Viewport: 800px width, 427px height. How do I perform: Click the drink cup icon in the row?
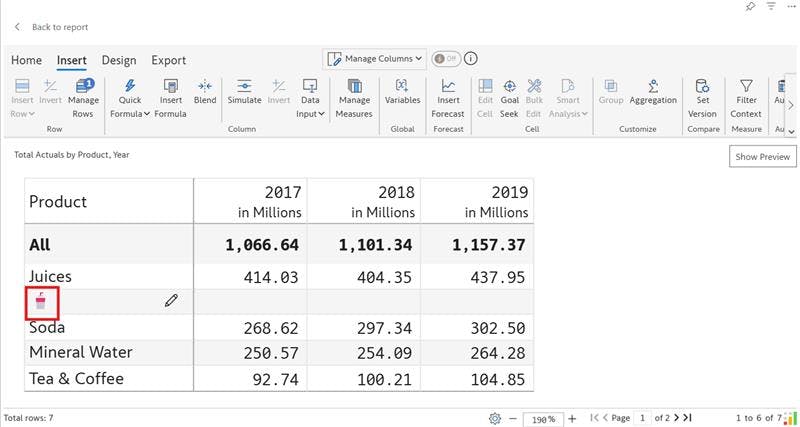coord(41,302)
